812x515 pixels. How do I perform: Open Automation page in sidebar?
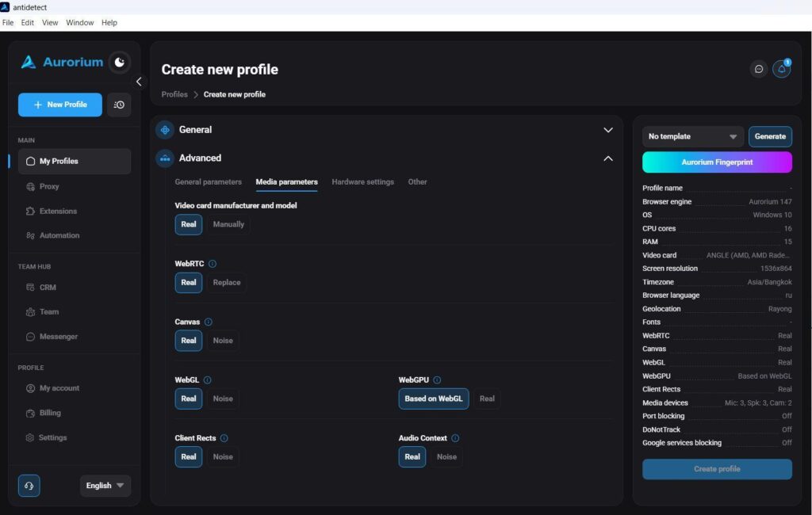pyautogui.click(x=53, y=235)
